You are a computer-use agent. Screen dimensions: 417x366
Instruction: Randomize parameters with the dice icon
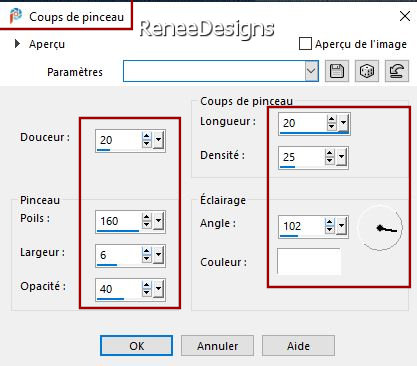coord(367,71)
